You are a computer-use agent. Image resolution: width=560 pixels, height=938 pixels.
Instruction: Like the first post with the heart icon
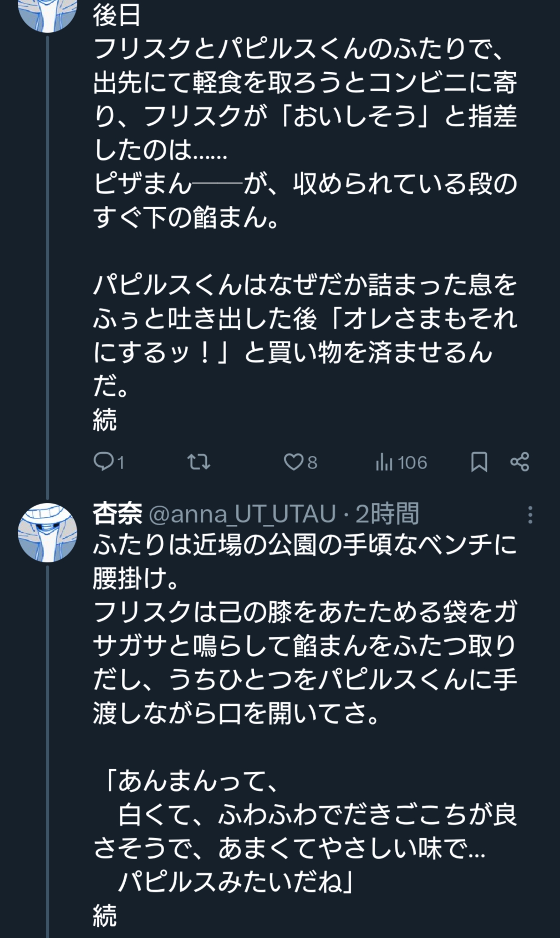pyautogui.click(x=293, y=462)
